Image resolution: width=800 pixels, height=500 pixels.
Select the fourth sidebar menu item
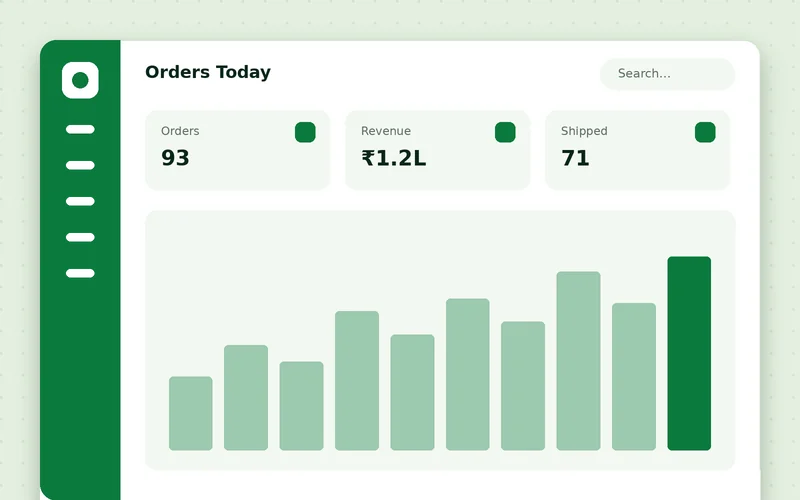point(80,237)
